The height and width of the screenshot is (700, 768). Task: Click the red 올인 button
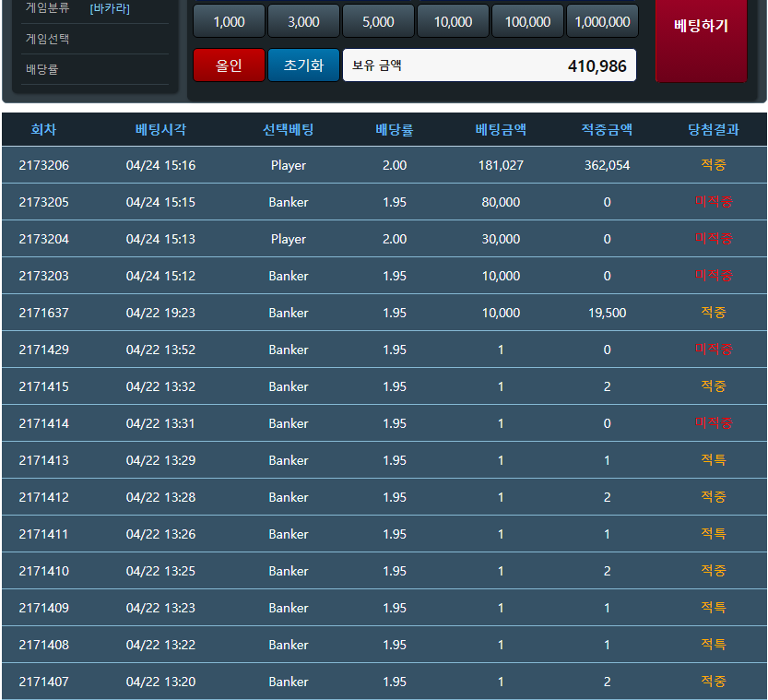click(229, 65)
